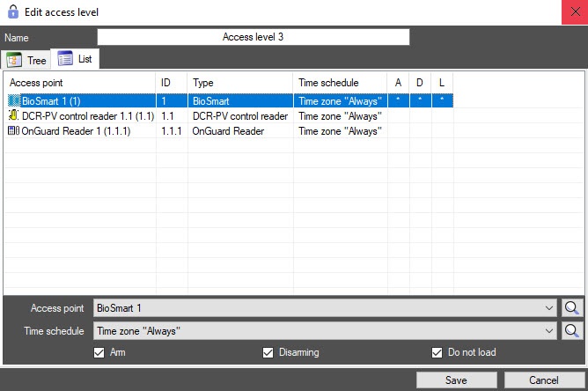588x391 pixels.
Task: Click Time schedule cell in OnGuard row
Action: (x=340, y=131)
